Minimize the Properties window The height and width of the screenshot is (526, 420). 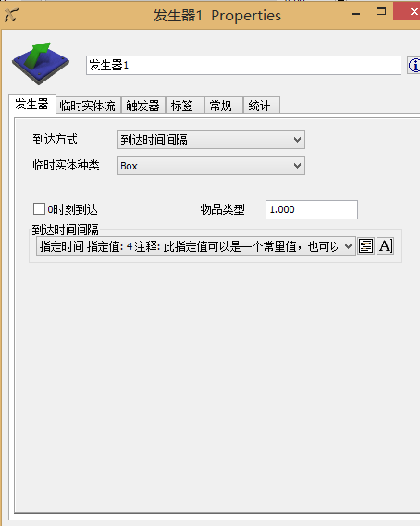coord(356,13)
